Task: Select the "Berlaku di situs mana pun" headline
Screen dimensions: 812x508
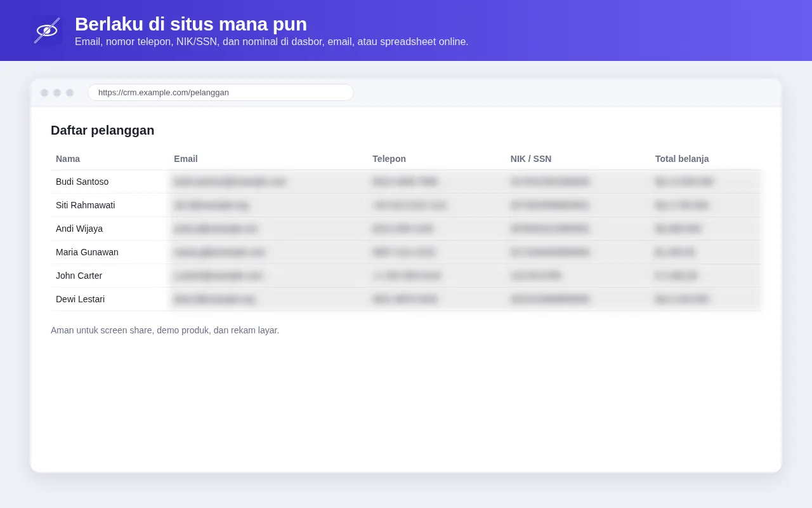Action: point(191,24)
